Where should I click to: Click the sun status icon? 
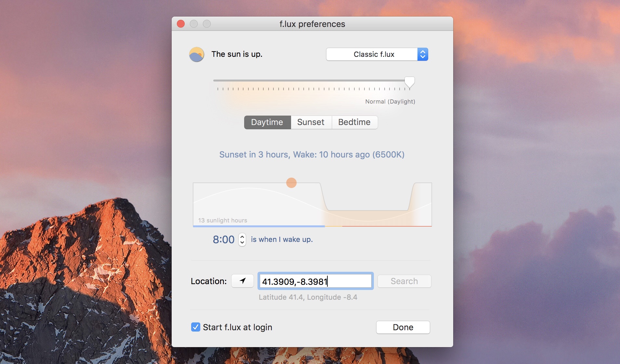(x=197, y=54)
